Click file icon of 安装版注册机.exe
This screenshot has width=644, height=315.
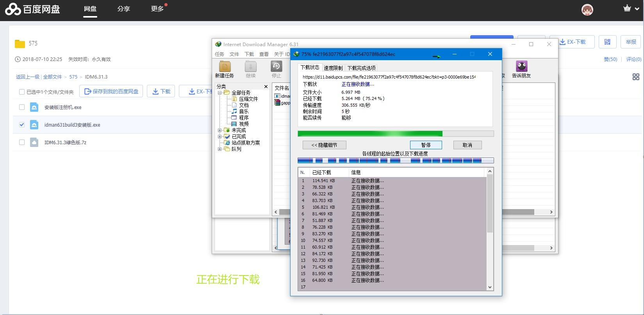pyautogui.click(x=34, y=107)
